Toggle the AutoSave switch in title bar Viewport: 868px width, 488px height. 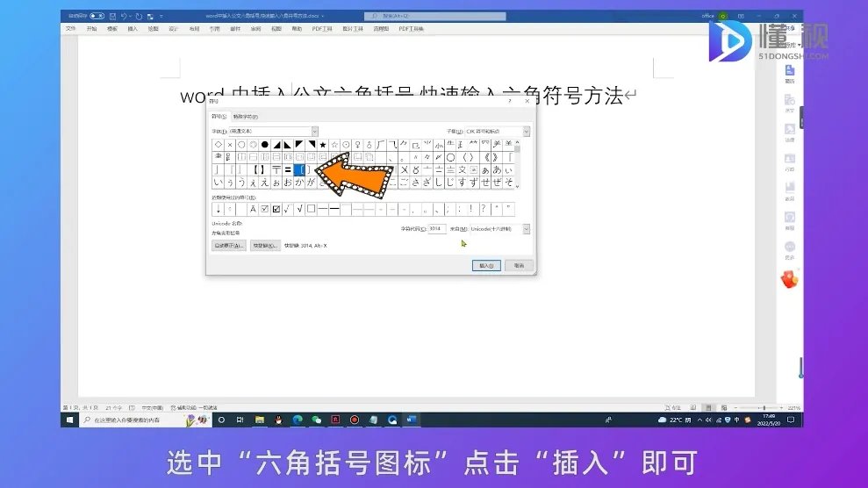coord(97,16)
